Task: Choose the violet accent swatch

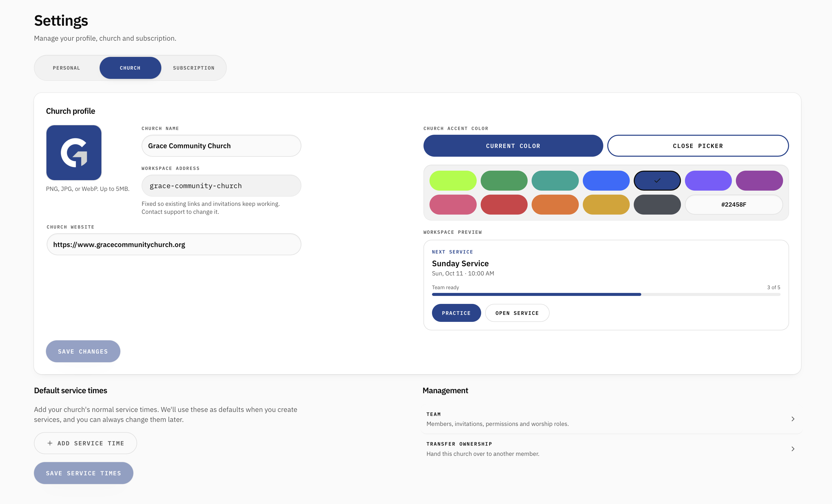Action: click(x=708, y=180)
